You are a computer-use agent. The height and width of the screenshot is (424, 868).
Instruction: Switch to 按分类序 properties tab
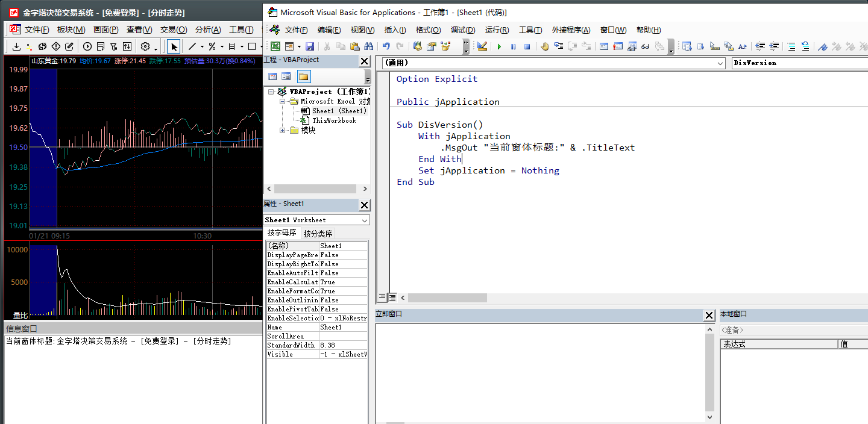pyautogui.click(x=318, y=234)
